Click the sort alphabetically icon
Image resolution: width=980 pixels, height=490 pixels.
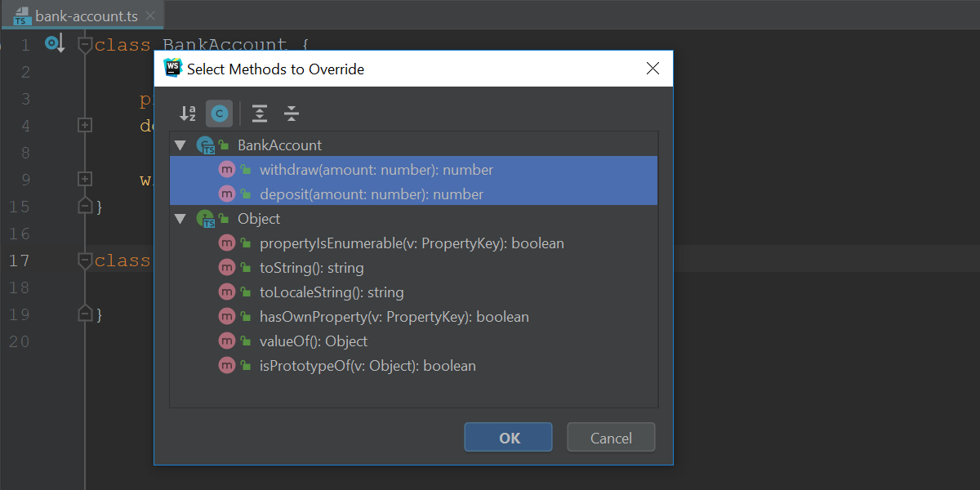tap(188, 114)
